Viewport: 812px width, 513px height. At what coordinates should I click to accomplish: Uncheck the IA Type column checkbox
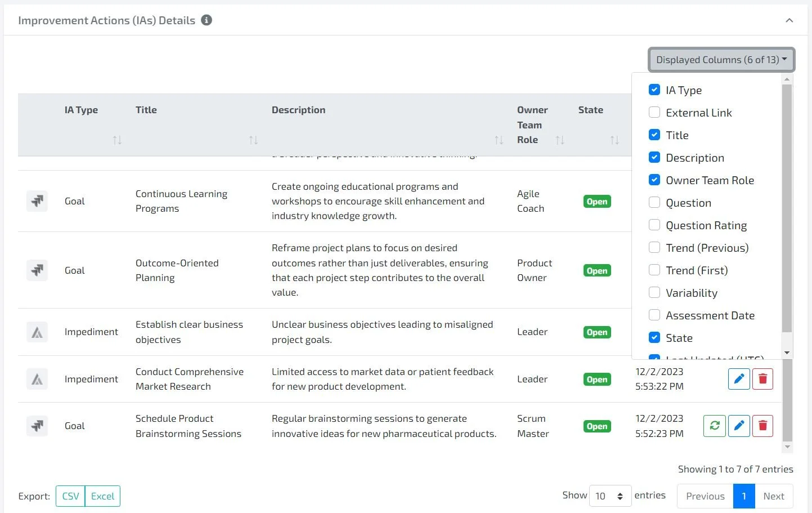[x=654, y=90]
